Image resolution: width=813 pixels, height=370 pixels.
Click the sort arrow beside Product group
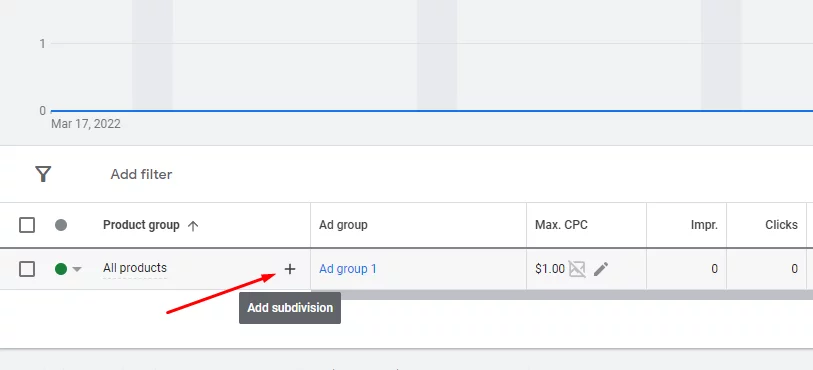193,225
